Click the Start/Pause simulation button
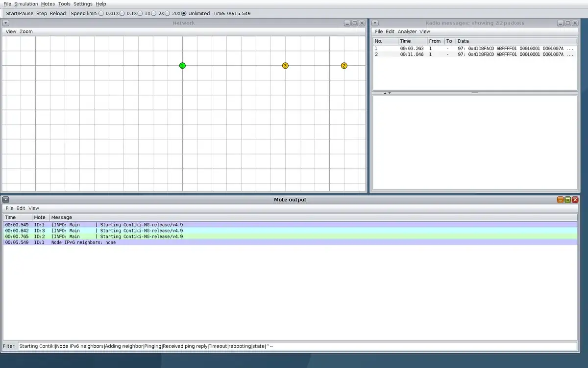 [x=20, y=13]
